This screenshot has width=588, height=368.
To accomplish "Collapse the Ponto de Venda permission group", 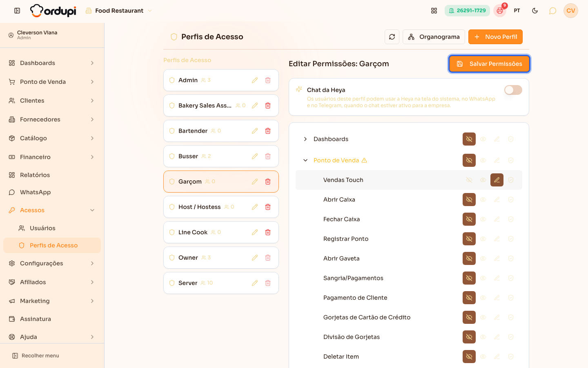I will click(305, 160).
